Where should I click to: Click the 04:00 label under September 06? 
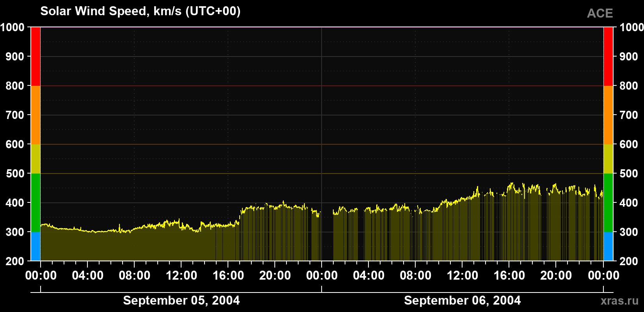click(x=369, y=275)
